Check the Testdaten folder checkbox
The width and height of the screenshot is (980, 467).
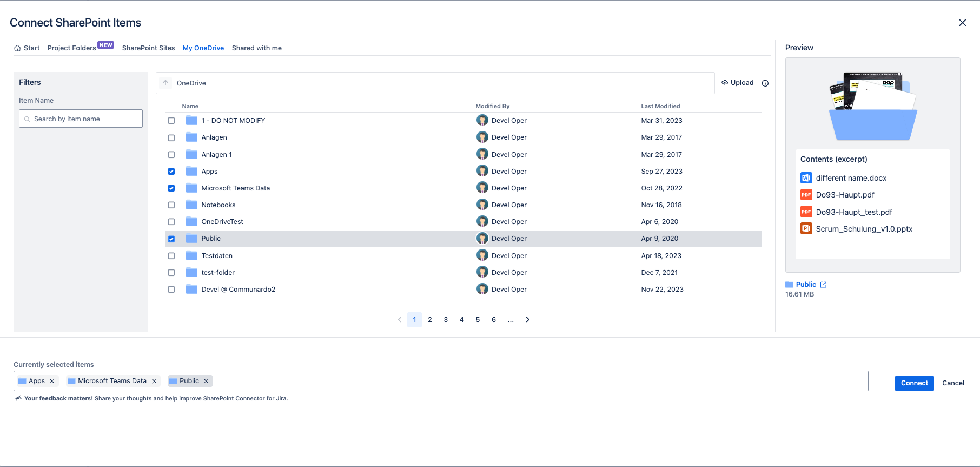pyautogui.click(x=171, y=256)
